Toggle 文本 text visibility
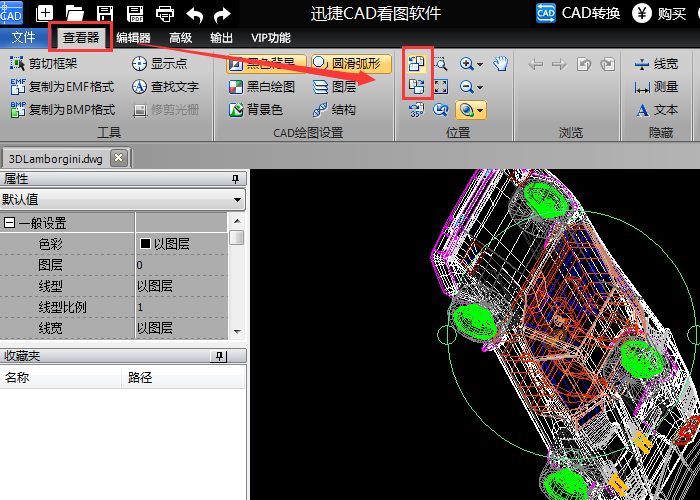The image size is (700, 500). tap(656, 110)
